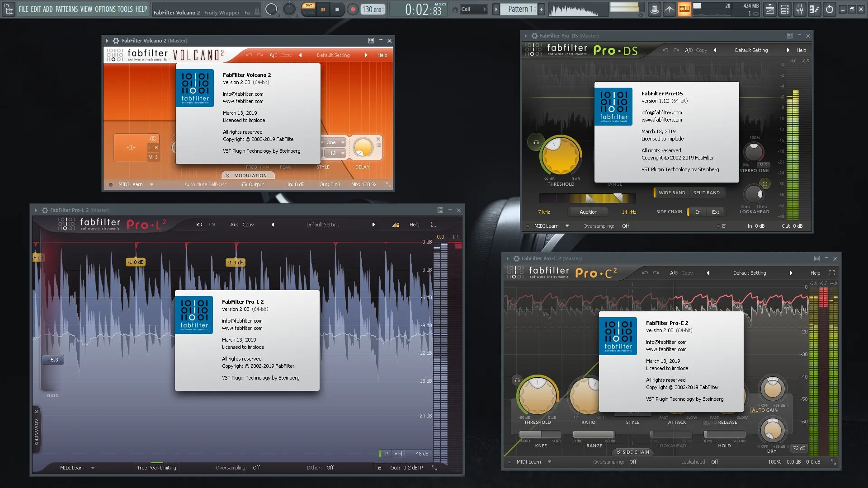
Task: Click undo arrow in Pro-L 2 header
Action: click(x=199, y=225)
